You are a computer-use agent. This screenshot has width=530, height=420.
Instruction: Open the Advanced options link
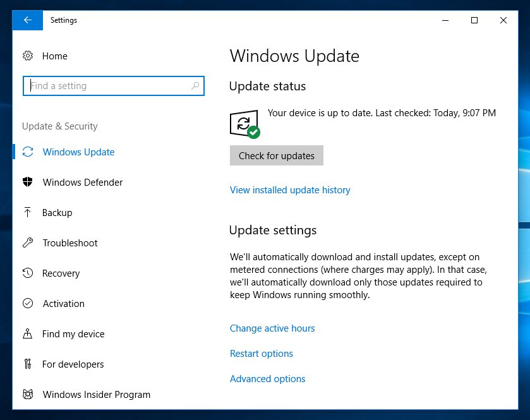click(x=267, y=379)
